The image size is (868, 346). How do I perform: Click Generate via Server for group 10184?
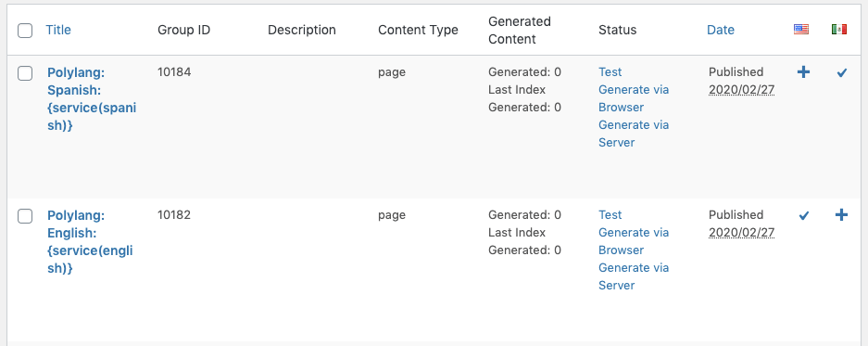634,134
